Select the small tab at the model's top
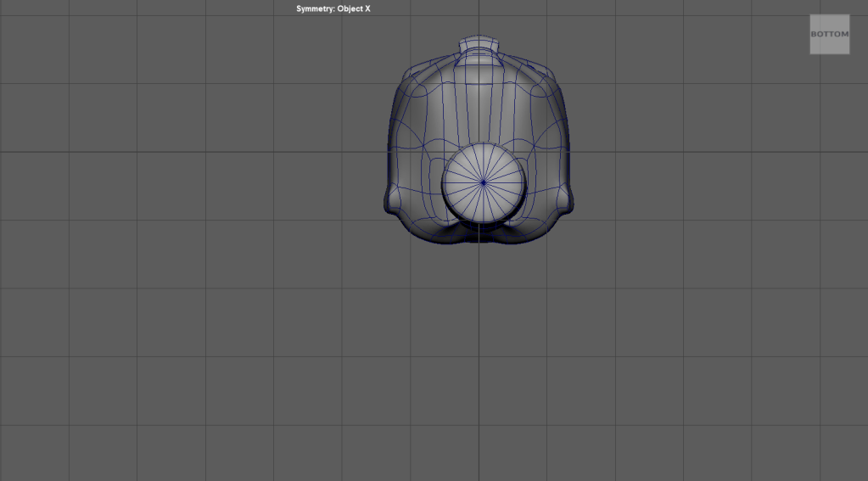Screen dimensions: 868x481 [x=479, y=42]
